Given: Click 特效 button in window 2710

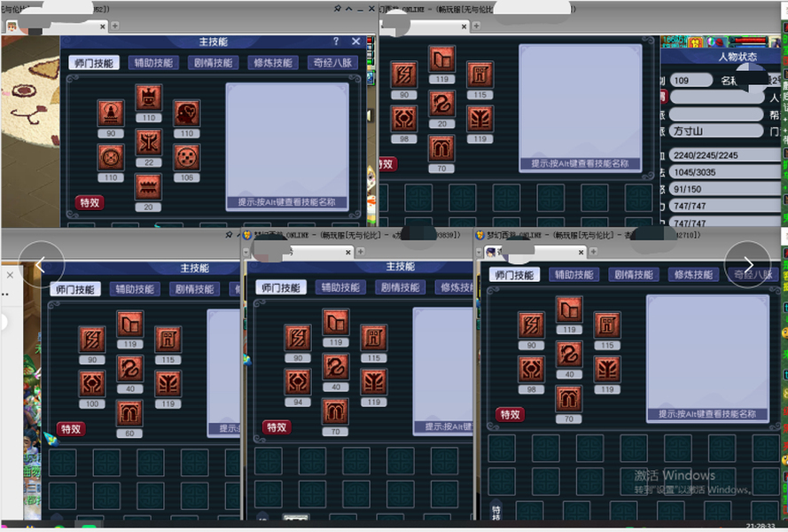Looking at the screenshot, I should 510,414.
